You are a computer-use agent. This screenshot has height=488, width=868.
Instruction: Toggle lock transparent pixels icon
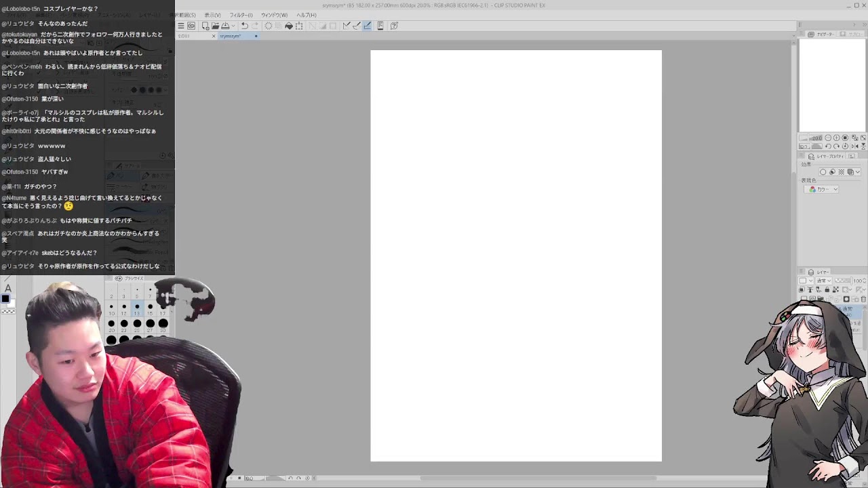[x=835, y=289]
